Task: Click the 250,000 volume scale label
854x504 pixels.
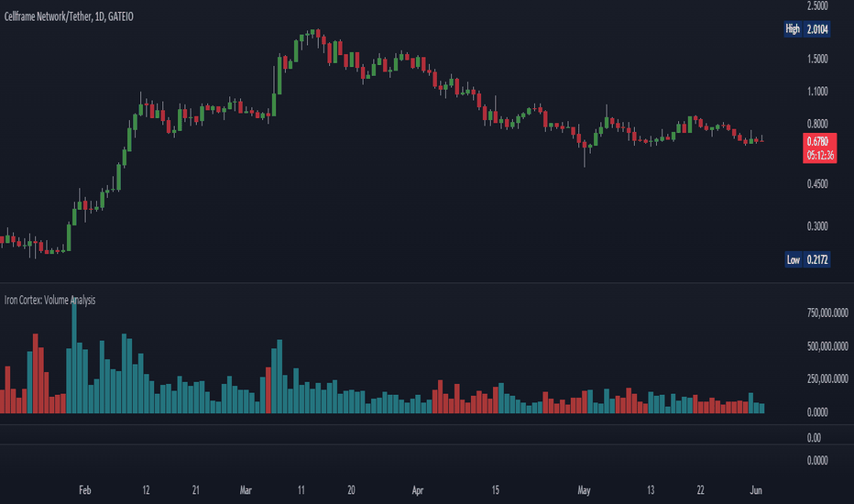Action: click(x=827, y=378)
